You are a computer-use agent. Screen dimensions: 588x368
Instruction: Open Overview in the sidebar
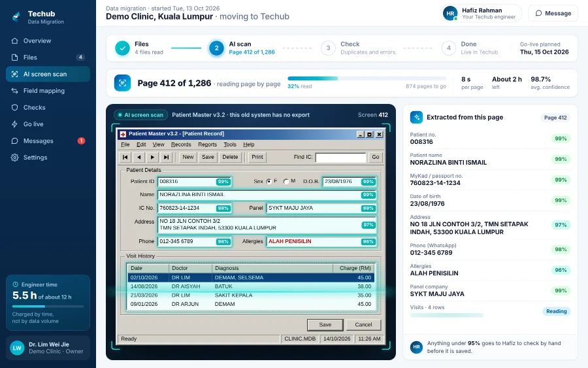48,41
